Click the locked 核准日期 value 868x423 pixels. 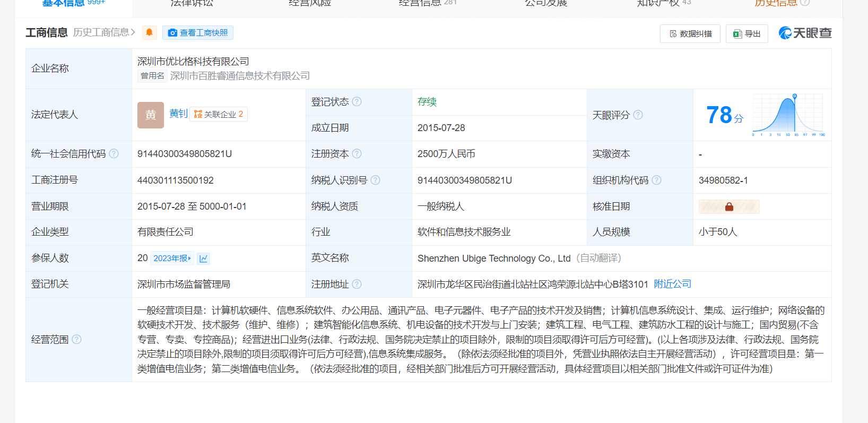coord(729,206)
